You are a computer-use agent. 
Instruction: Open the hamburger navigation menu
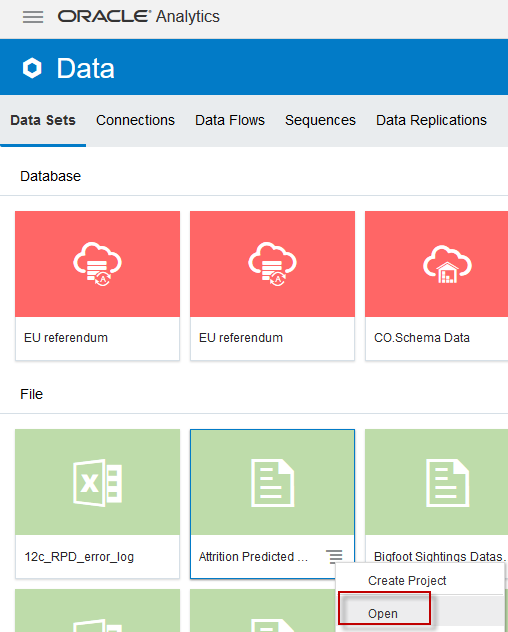click(33, 17)
